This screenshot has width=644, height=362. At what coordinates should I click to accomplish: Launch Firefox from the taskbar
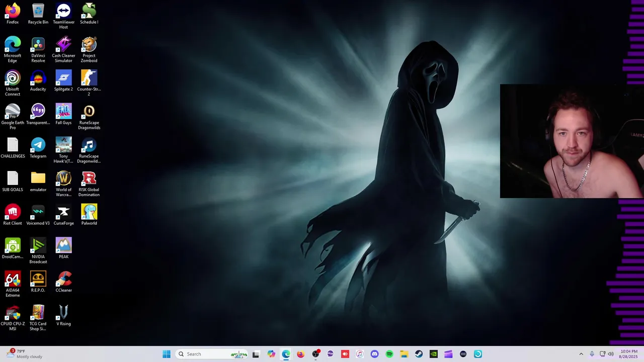point(300,354)
